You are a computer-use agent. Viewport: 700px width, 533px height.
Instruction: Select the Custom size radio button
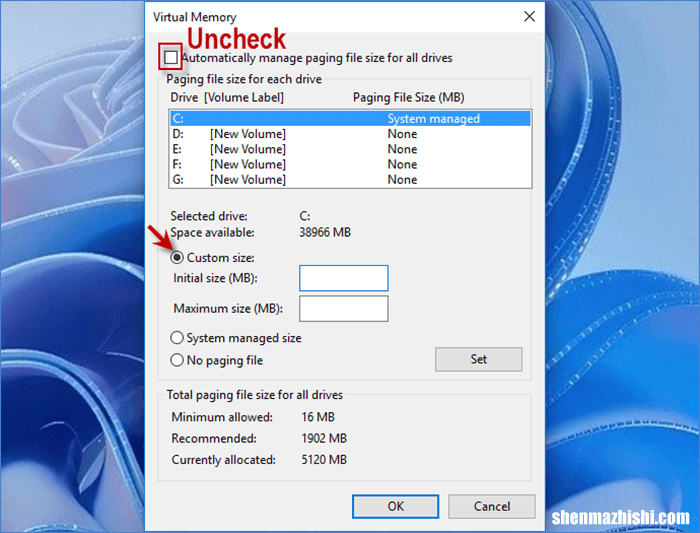tap(177, 258)
